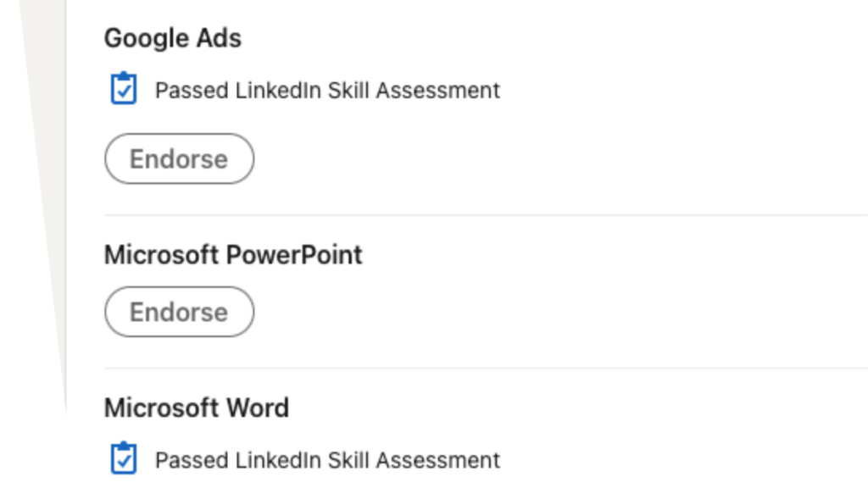
Task: Click the word 'Passed' beside the Google Ads clipboard icon
Action: [192, 90]
